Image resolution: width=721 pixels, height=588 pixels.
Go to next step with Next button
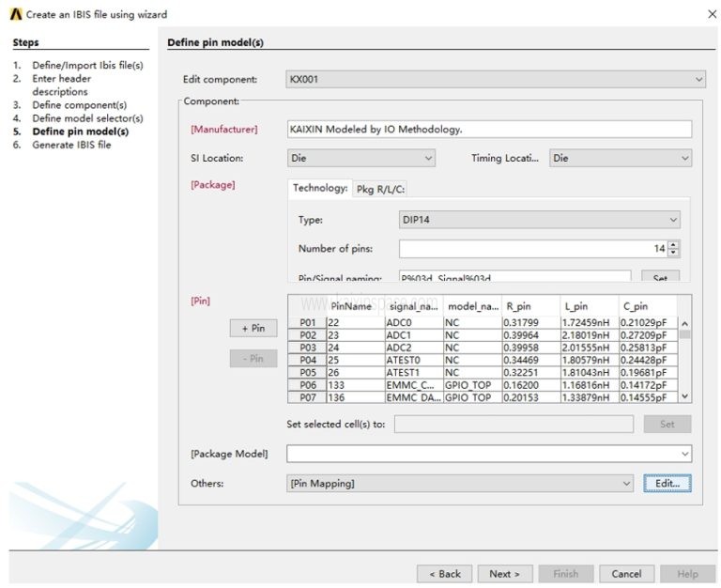504,574
